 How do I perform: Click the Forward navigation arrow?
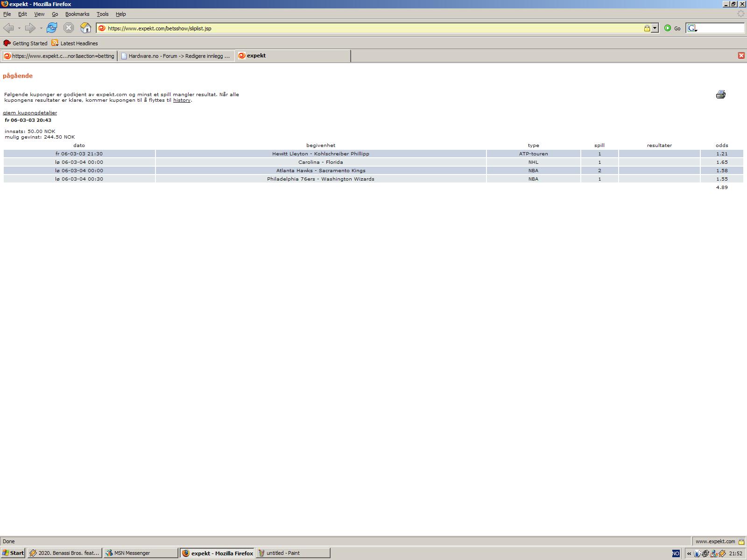30,28
